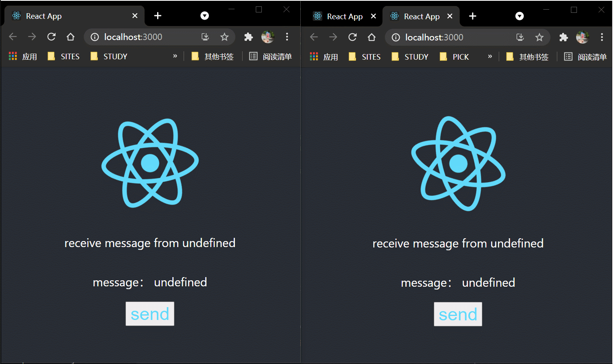Open PICK bookmark folder in right window

(x=454, y=57)
